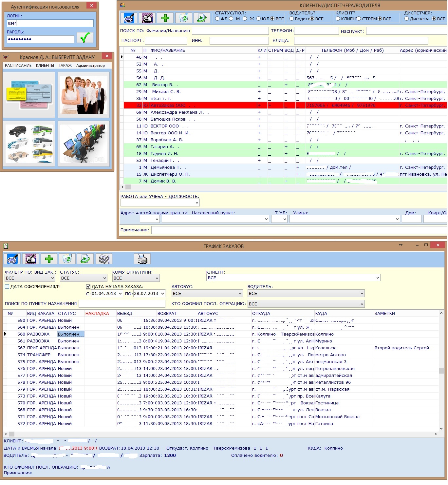Add a new client with the green plus icon
This screenshot has height=485, width=448.
[165, 18]
